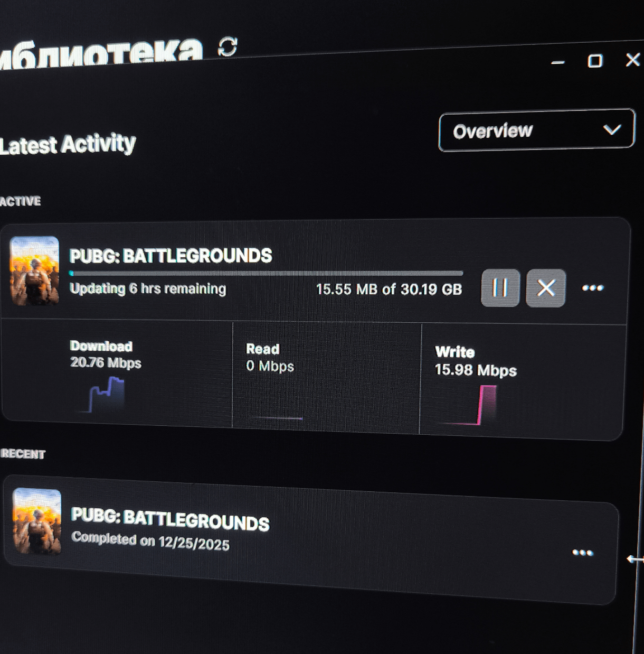Minimize the launcher window
Viewport: 644px width, 654px height.
pos(557,62)
